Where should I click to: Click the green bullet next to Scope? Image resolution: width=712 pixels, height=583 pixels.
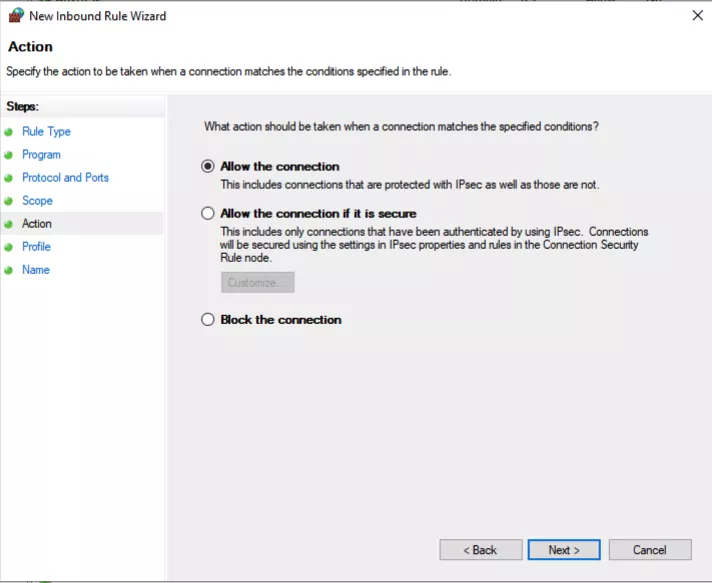9,201
